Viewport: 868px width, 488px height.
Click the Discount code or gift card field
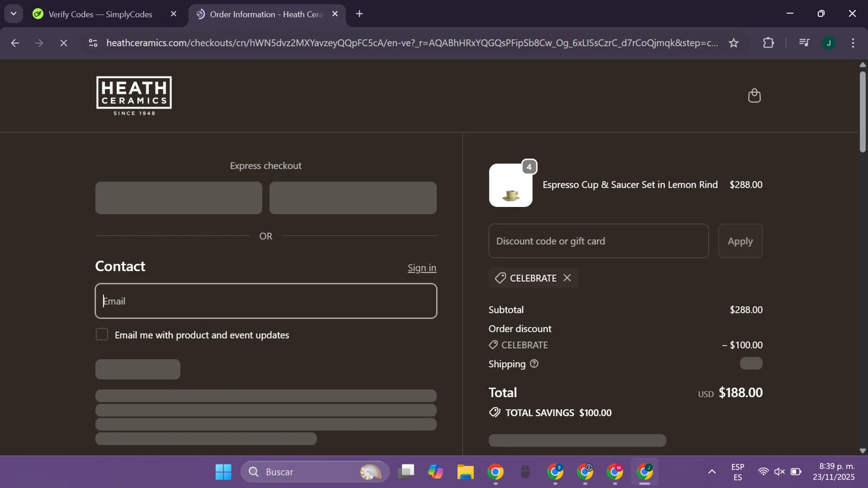coord(598,241)
